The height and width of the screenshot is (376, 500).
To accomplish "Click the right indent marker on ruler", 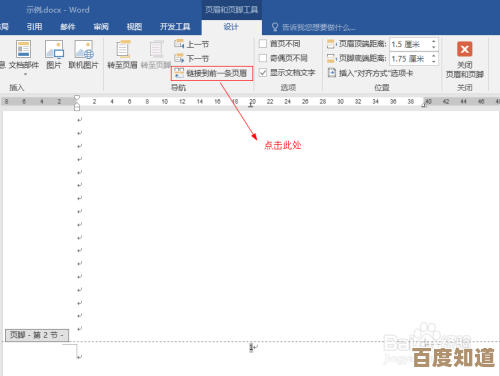I will pyautogui.click(x=424, y=105).
